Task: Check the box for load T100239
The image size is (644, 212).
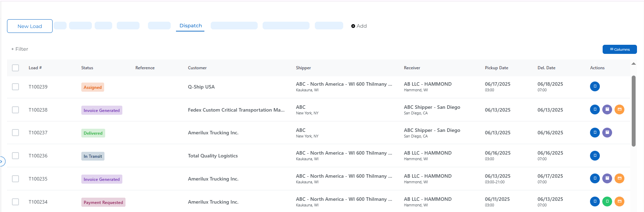Action: coord(15,87)
